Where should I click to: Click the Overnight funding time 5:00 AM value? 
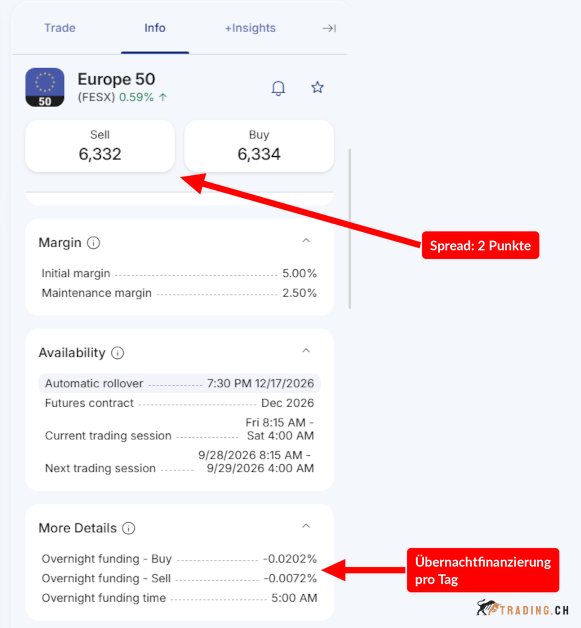pyautogui.click(x=294, y=598)
